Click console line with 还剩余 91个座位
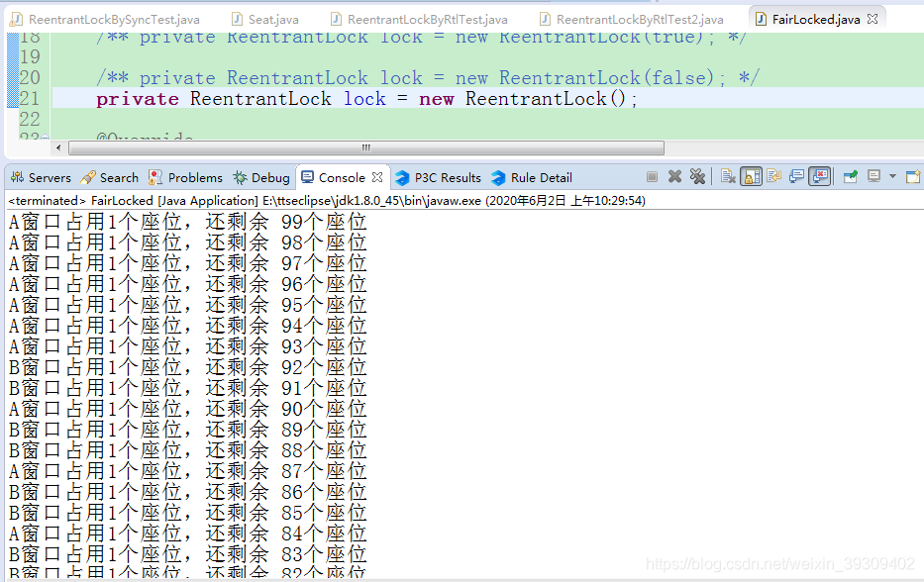The height and width of the screenshot is (582, 924). click(188, 388)
